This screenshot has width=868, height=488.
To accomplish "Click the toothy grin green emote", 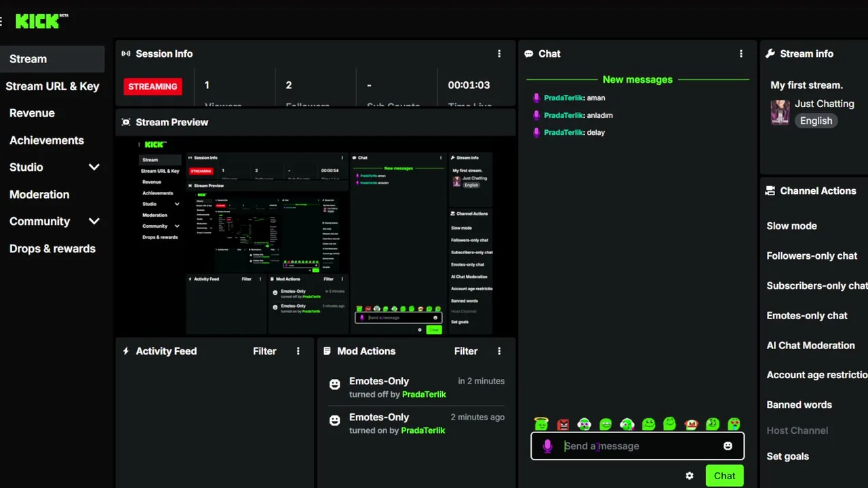I will pos(606,424).
